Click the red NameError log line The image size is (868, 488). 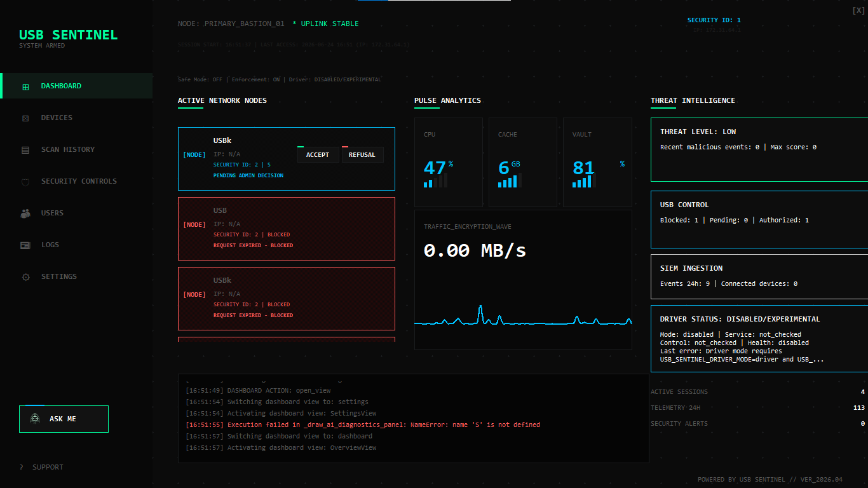(363, 425)
